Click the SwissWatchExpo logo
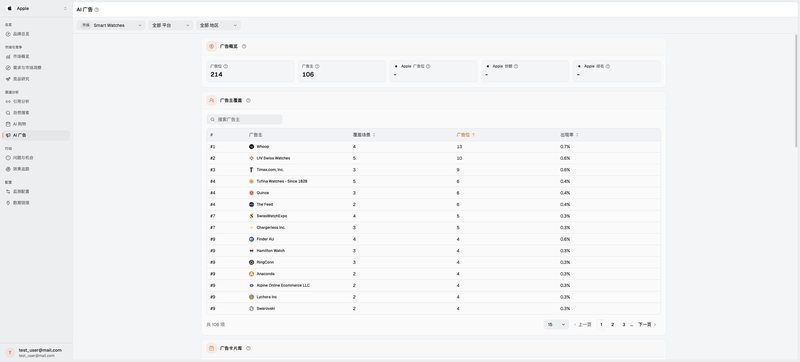The image size is (800, 362). pos(252,216)
